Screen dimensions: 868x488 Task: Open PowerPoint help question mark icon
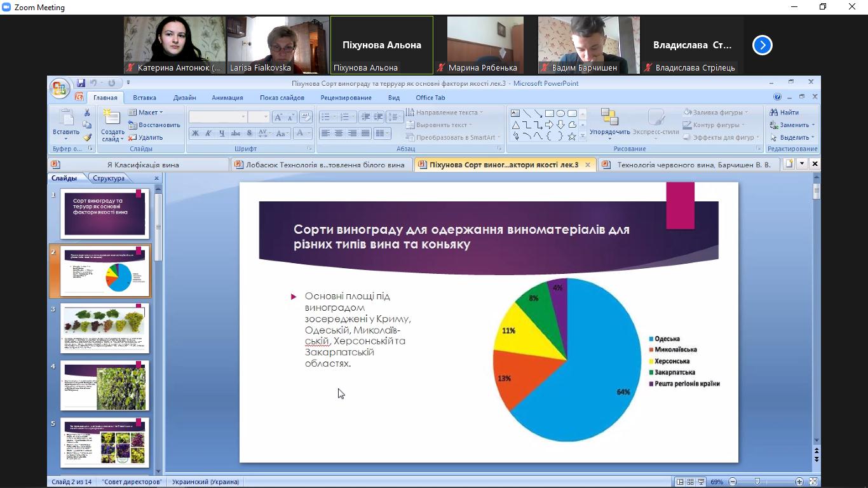[x=777, y=97]
